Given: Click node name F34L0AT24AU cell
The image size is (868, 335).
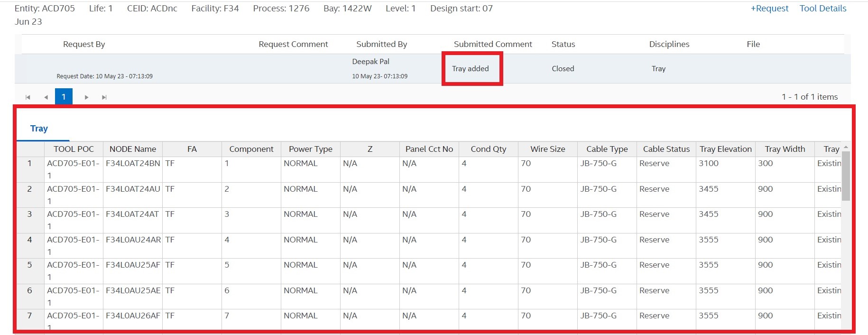Looking at the screenshot, I should click(133, 189).
